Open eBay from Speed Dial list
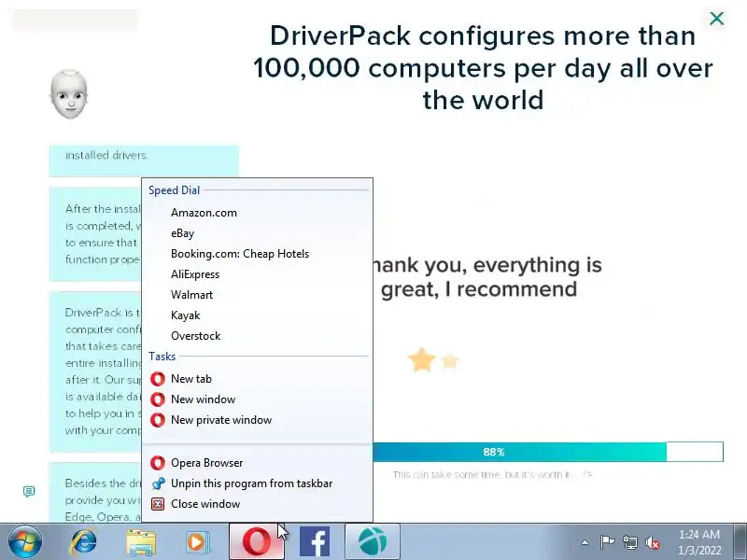This screenshot has height=560, width=747. 258,232
